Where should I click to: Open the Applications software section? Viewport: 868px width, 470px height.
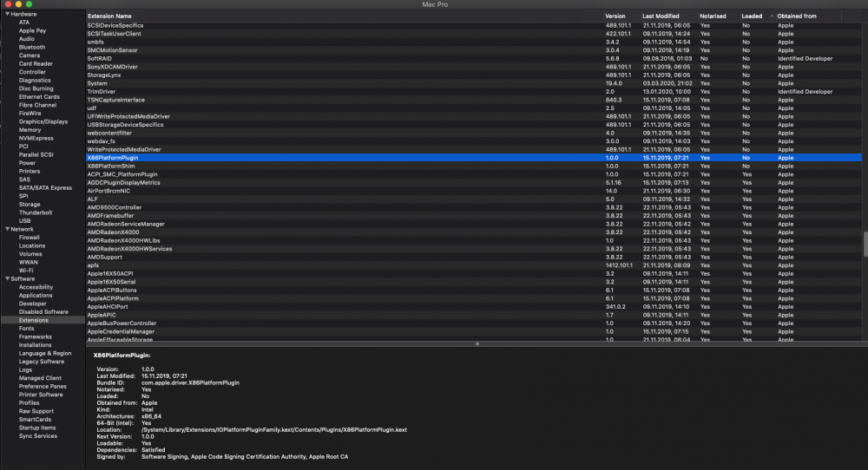pyautogui.click(x=36, y=296)
